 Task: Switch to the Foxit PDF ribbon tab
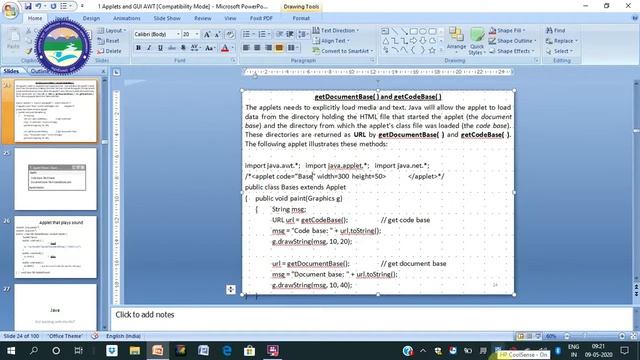(261, 18)
